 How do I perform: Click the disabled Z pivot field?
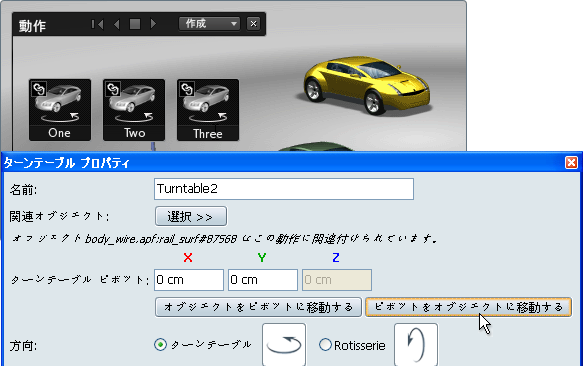pos(337,280)
